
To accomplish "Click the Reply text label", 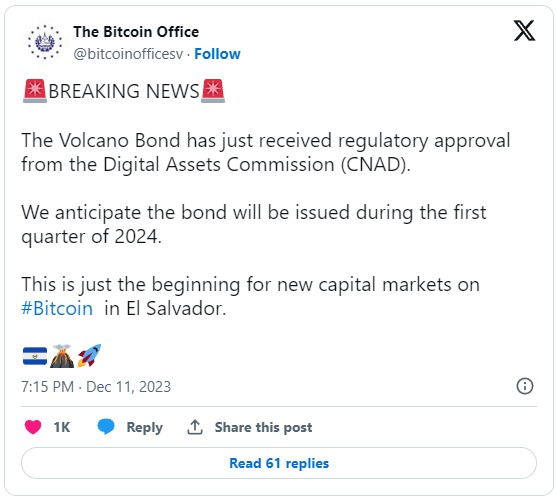I will coord(145,427).
